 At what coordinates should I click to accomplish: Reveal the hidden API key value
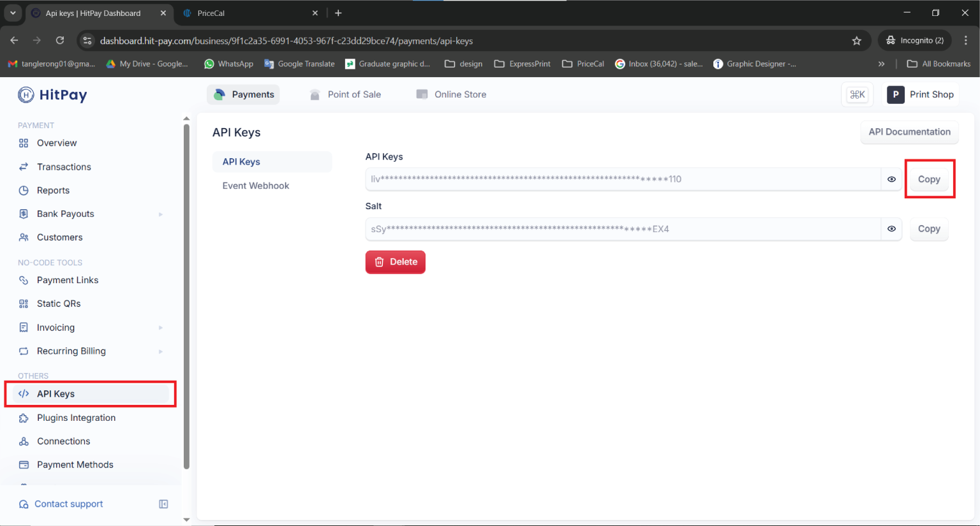coord(891,179)
